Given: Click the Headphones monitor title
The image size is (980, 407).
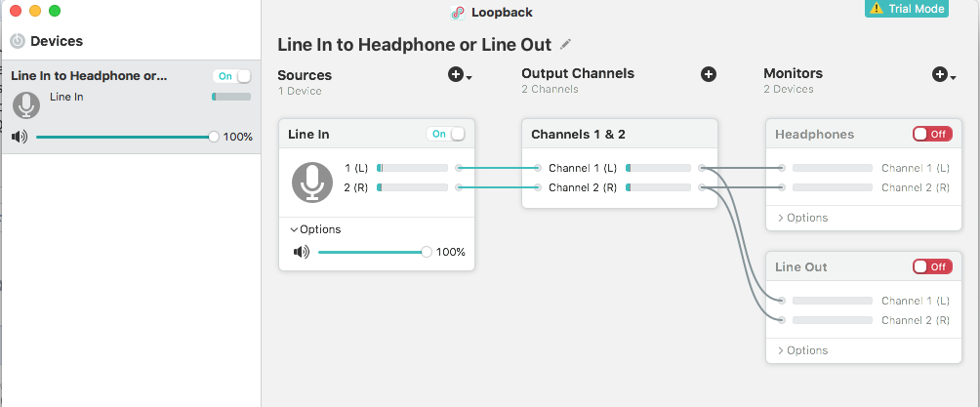Looking at the screenshot, I should click(x=814, y=135).
